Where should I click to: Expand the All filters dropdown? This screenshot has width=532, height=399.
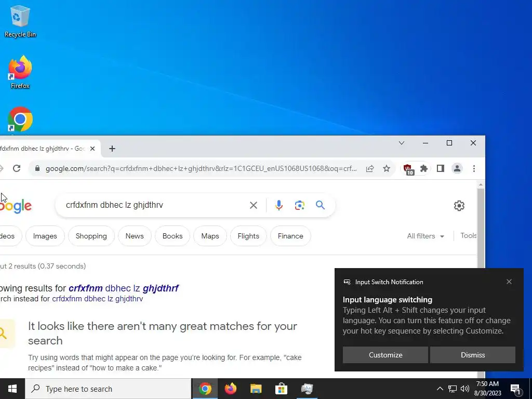coord(425,236)
